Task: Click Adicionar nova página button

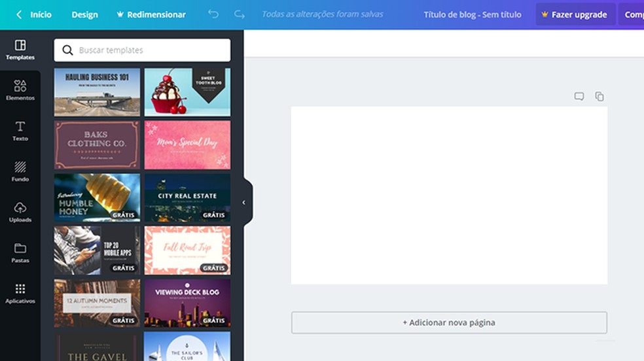Action: 449,322
